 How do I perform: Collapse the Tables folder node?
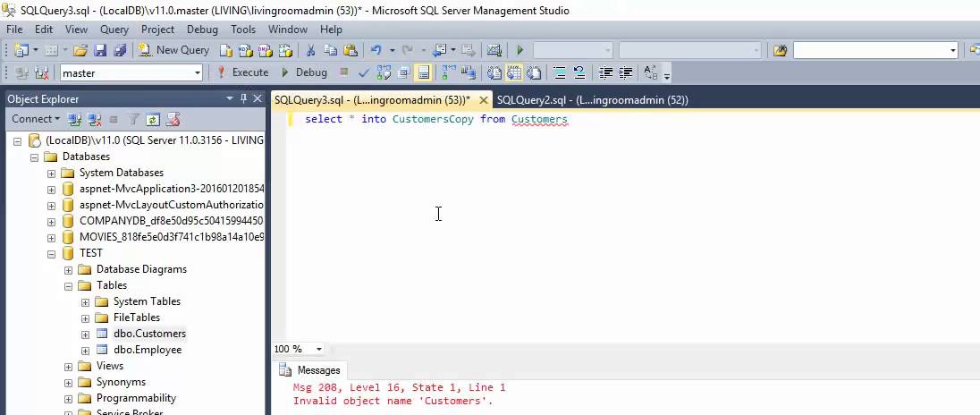pos(68,286)
